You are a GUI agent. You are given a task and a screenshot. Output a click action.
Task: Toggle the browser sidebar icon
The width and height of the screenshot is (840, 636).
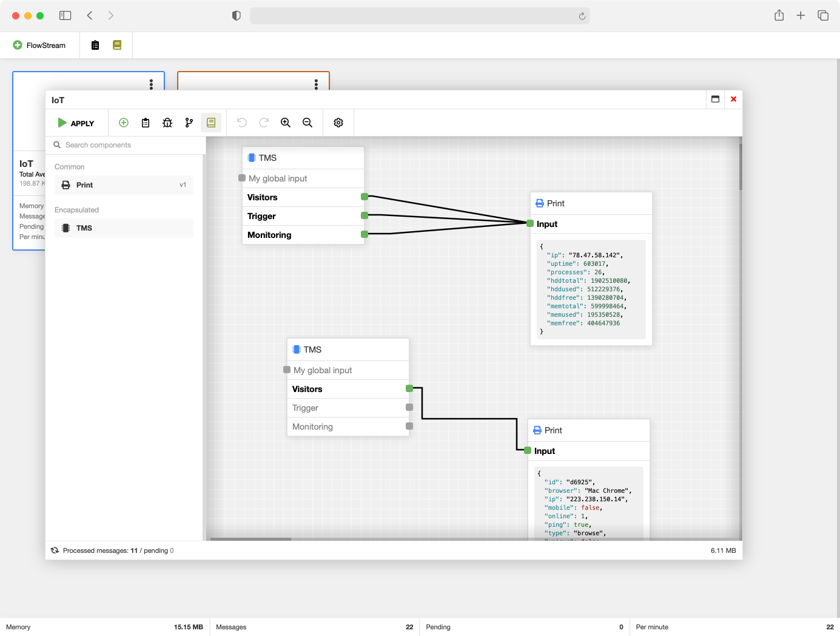tap(65, 15)
